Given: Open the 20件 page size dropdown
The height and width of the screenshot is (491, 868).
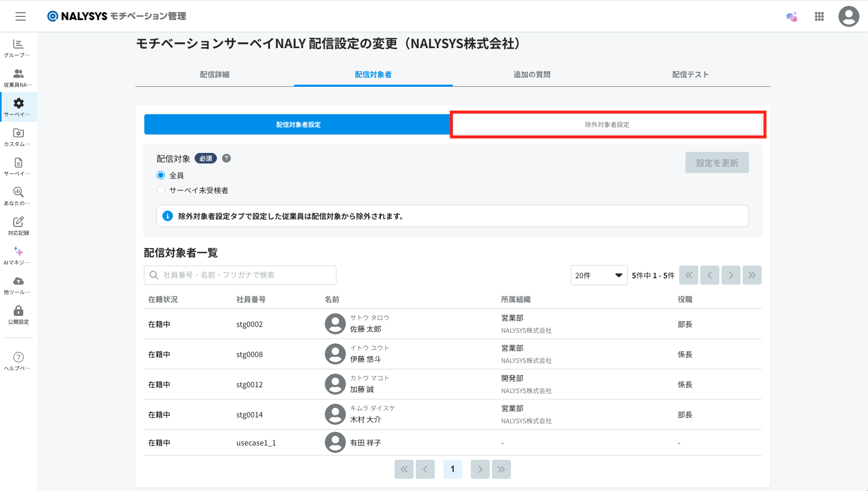Looking at the screenshot, I should coord(599,275).
